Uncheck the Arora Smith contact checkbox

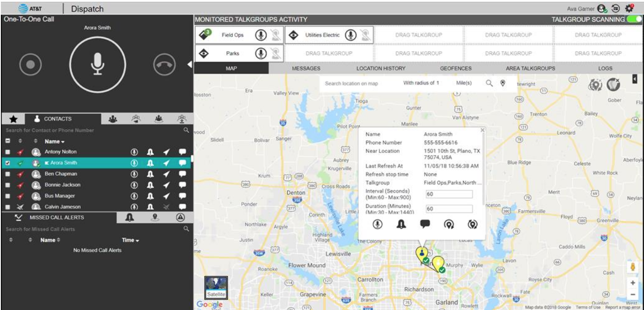(8, 163)
